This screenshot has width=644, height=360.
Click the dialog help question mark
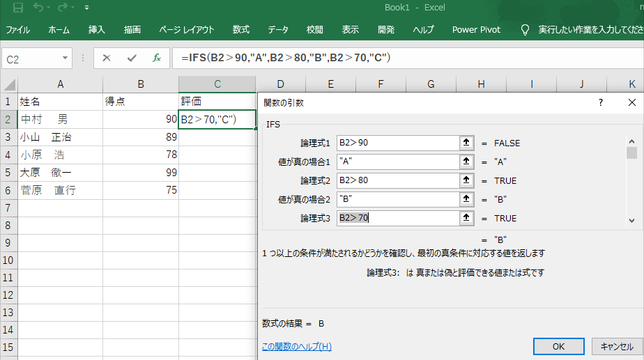(x=601, y=102)
